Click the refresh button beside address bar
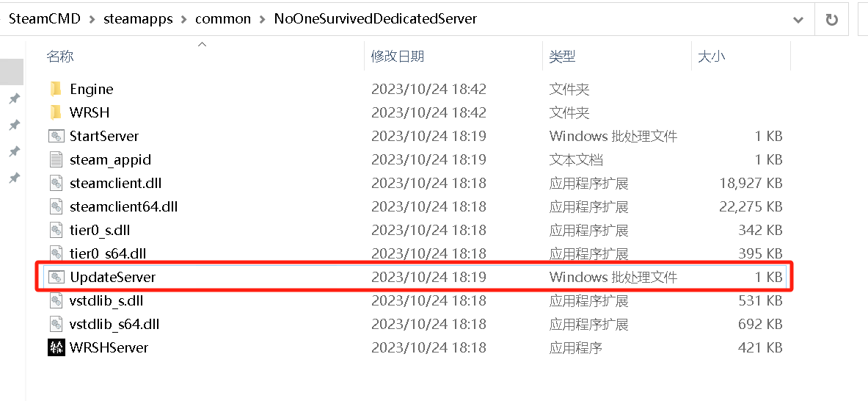The height and width of the screenshot is (401, 868). point(832,20)
